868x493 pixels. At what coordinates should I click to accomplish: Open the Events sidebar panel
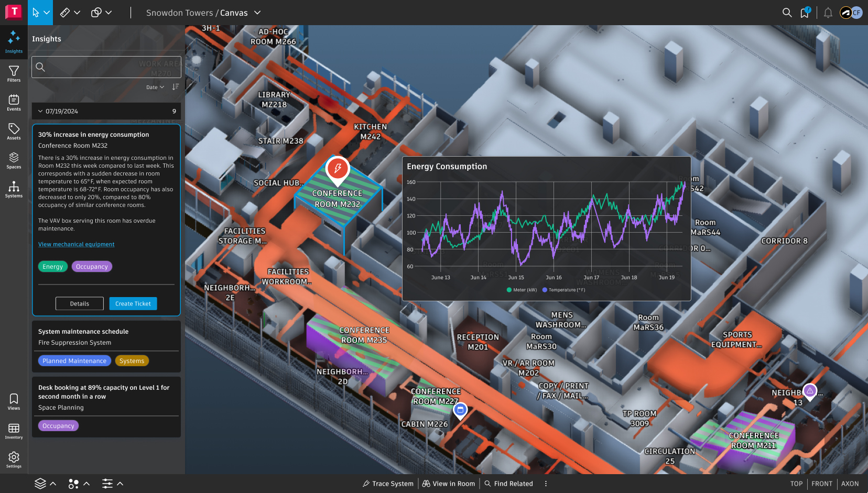[x=14, y=102]
